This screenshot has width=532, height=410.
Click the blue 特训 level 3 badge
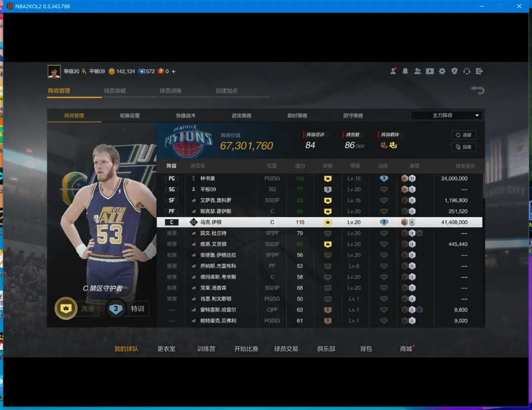(x=116, y=309)
